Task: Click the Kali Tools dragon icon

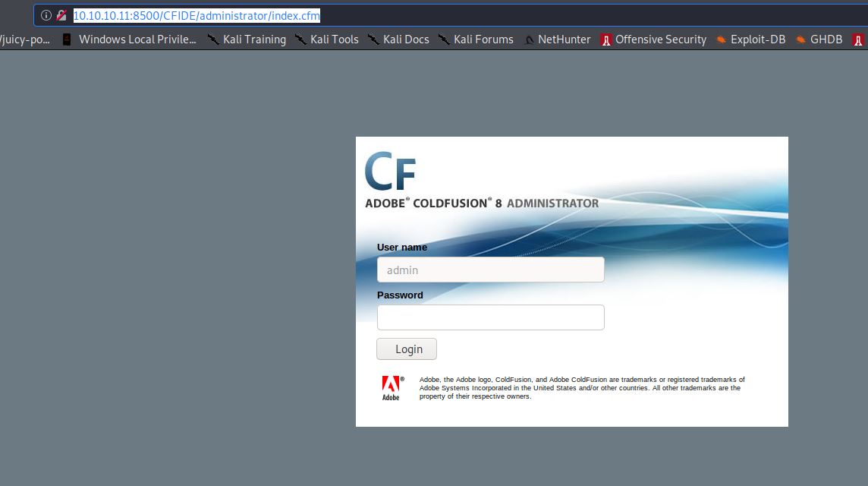Action: 300,39
